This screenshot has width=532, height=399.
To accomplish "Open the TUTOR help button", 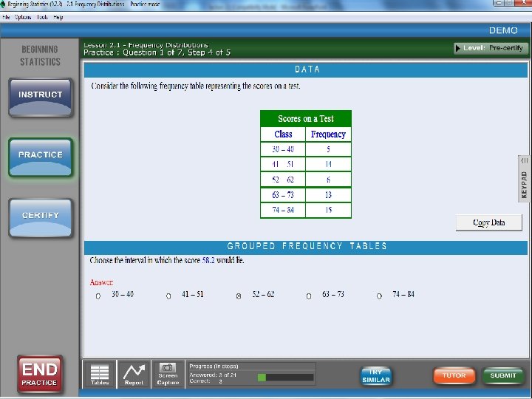I will (454, 375).
